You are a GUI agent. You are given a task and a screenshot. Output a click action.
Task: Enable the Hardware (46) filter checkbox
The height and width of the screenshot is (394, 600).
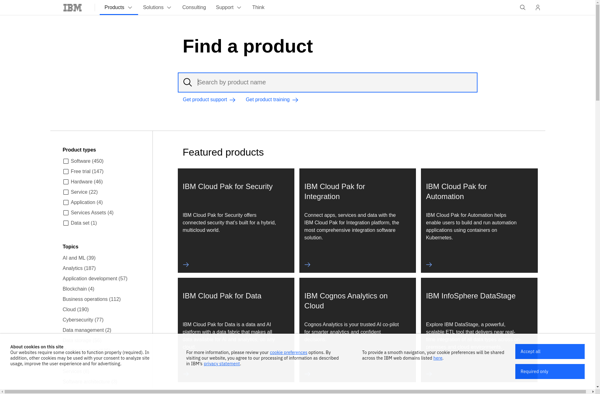click(66, 182)
